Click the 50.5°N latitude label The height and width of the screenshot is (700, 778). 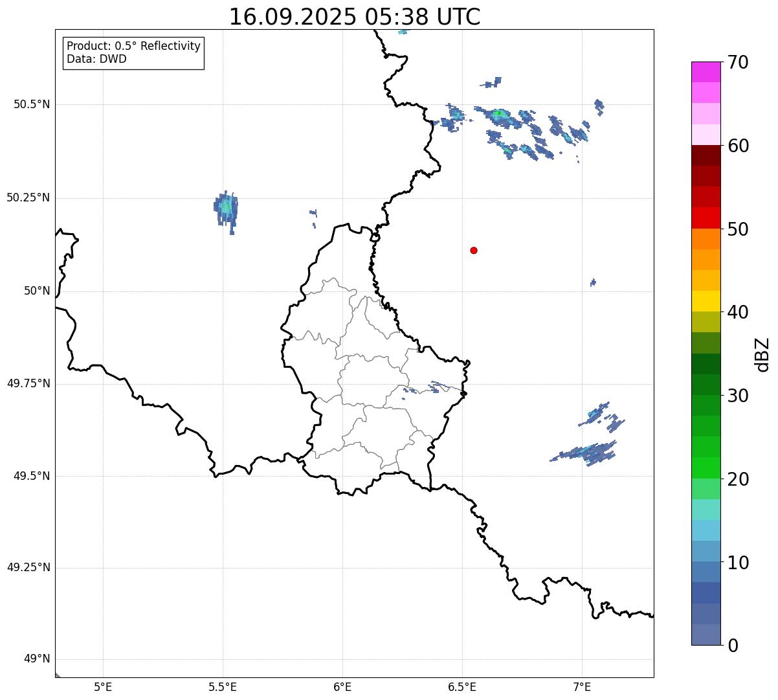32,104
